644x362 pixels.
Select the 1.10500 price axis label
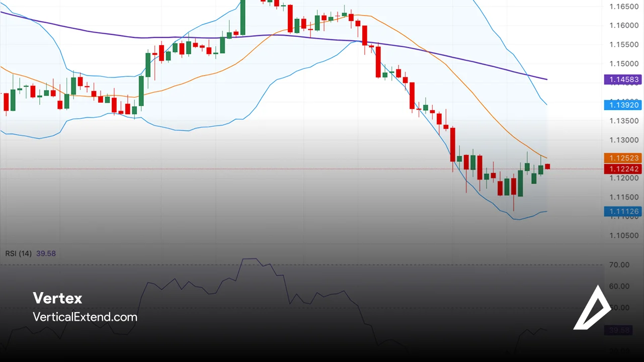coord(624,235)
